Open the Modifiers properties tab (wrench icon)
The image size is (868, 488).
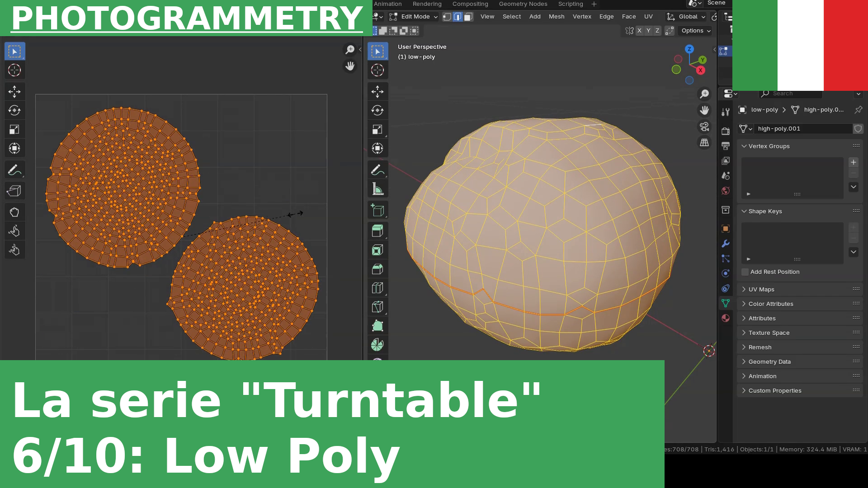[726, 244]
